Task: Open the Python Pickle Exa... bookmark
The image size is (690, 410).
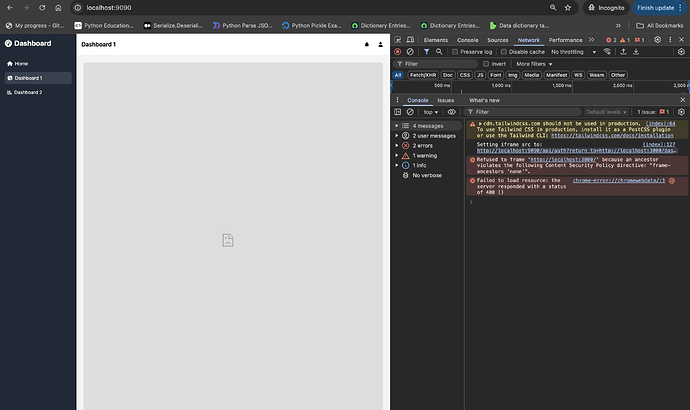Action: pos(312,26)
